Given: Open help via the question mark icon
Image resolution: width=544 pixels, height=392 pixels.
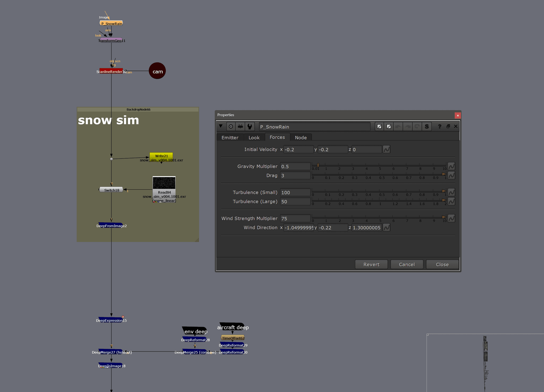Looking at the screenshot, I should (x=440, y=126).
